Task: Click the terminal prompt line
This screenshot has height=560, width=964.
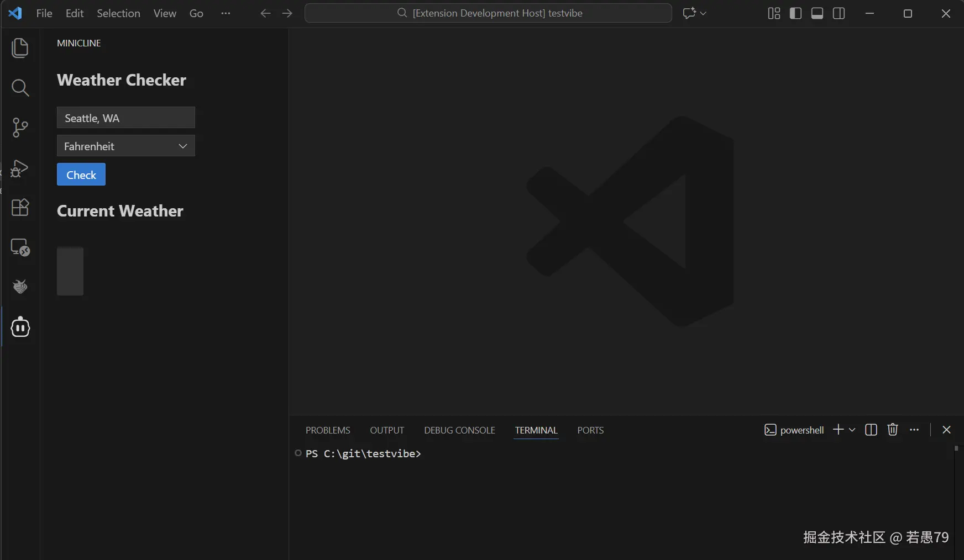Action: [363, 453]
